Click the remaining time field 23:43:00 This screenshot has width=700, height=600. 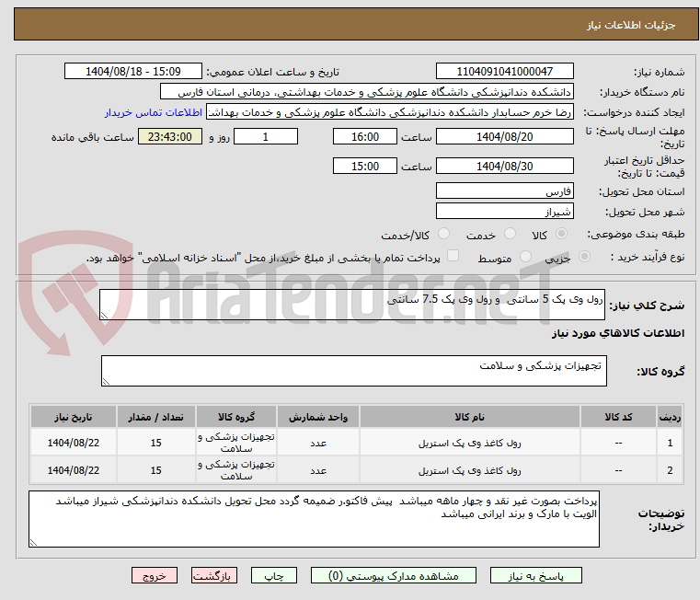pos(169,137)
